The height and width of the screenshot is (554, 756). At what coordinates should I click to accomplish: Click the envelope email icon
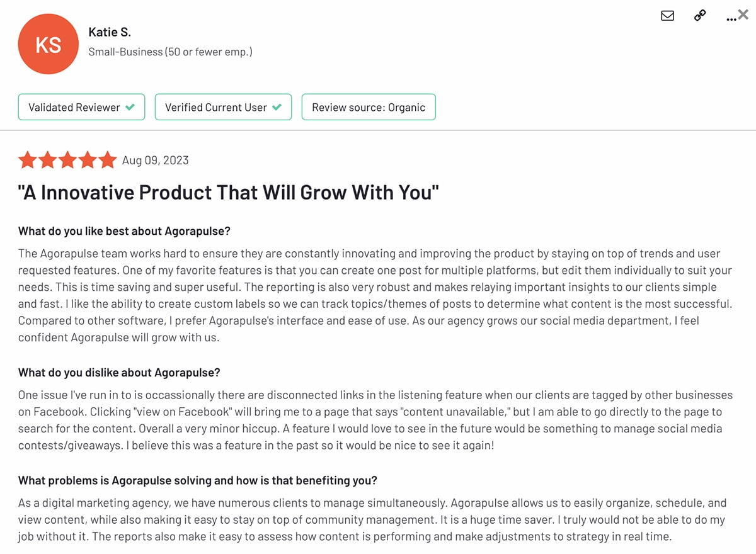click(667, 16)
